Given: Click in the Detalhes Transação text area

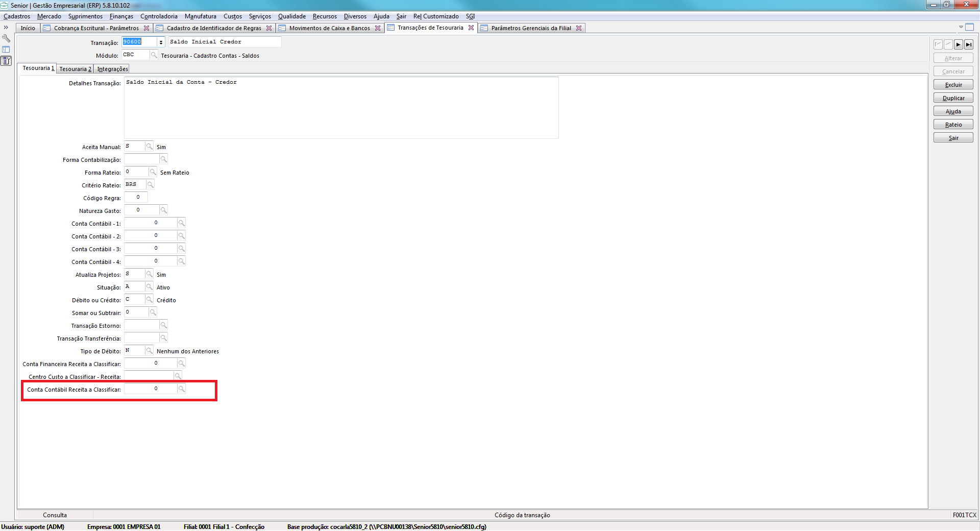Looking at the screenshot, I should pos(341,108).
